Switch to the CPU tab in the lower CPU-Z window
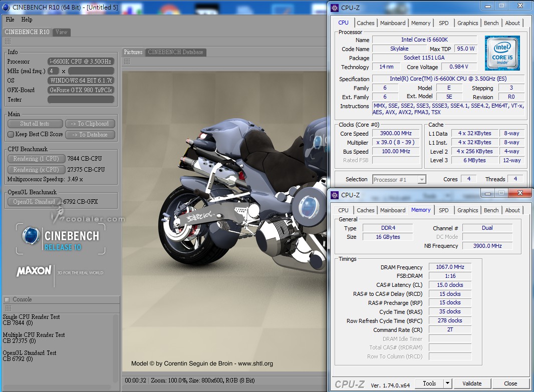 (343, 210)
